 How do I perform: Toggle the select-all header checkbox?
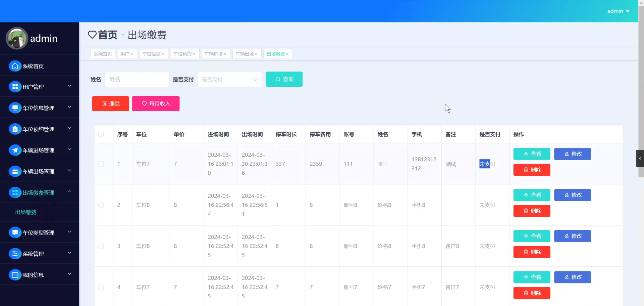click(101, 134)
